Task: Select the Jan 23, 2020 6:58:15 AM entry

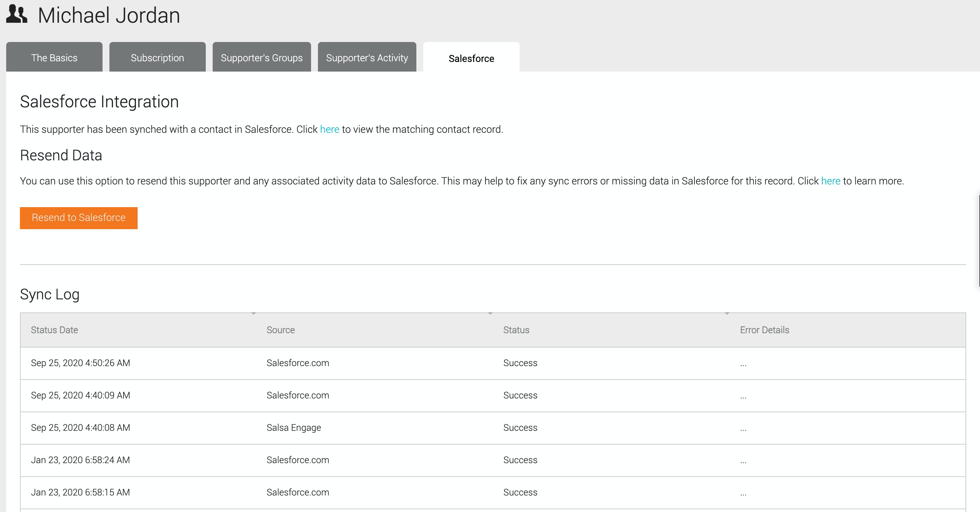Action: (x=493, y=493)
